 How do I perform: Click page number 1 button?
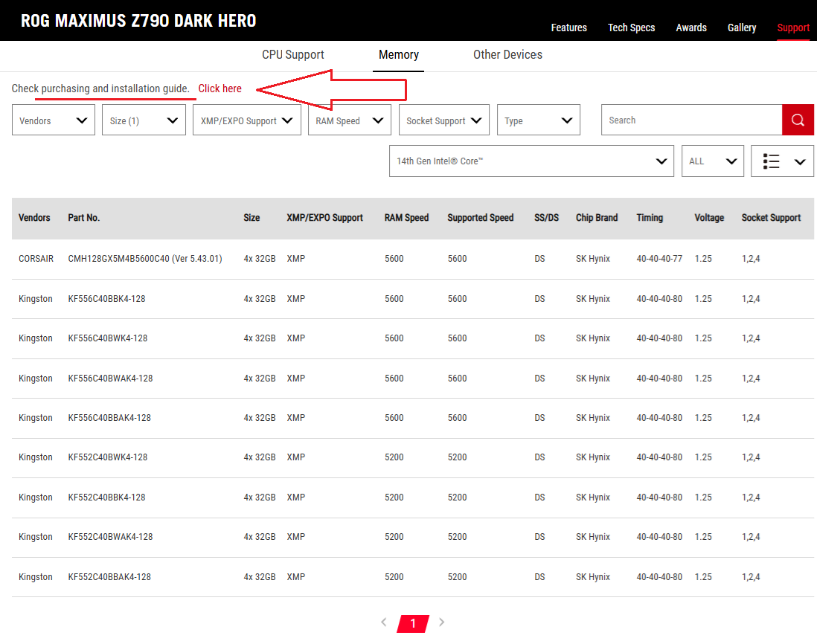(x=413, y=623)
